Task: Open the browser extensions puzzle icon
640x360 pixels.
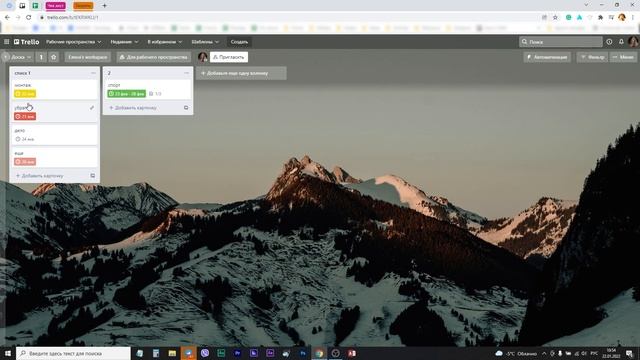Action: point(600,18)
